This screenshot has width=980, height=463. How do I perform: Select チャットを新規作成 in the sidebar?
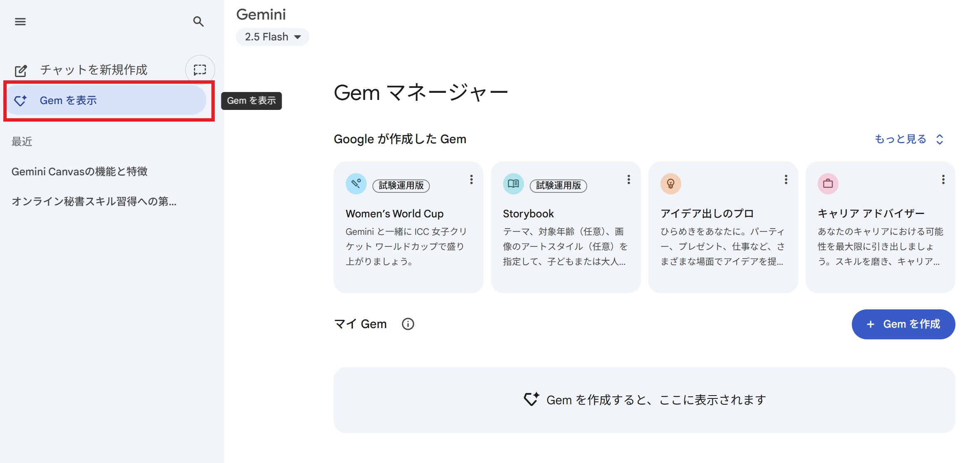(x=94, y=70)
